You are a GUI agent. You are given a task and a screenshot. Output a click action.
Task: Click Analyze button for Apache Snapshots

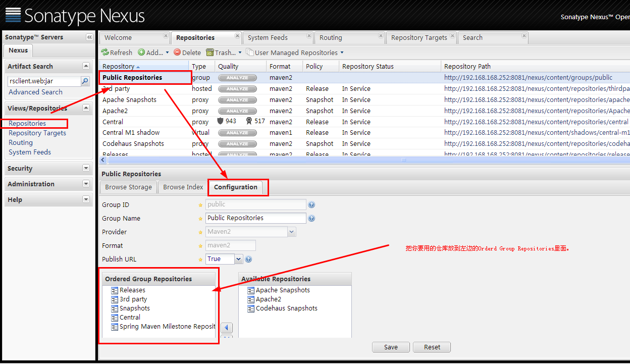pyautogui.click(x=237, y=100)
